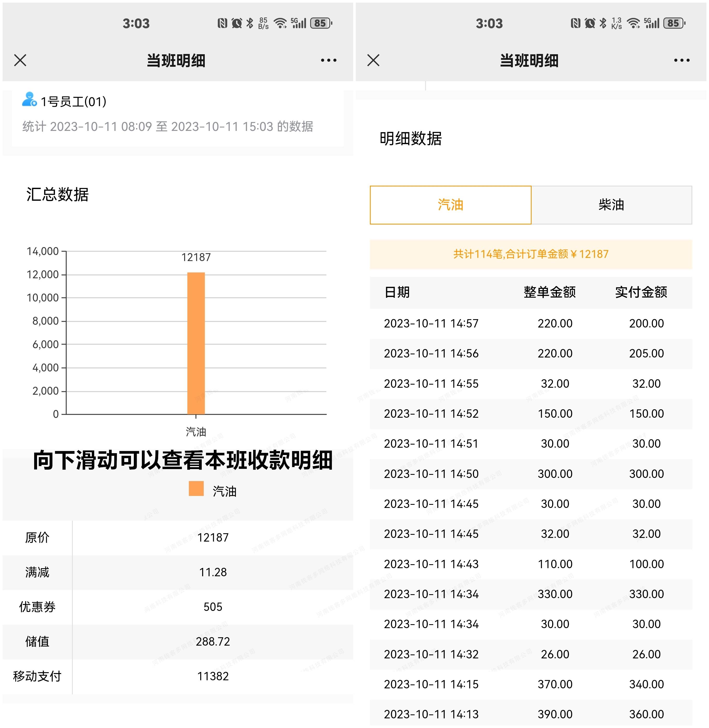Viewport: 709px width, 728px height.
Task: Tap alarm clock icon in right status bar
Action: (x=590, y=23)
